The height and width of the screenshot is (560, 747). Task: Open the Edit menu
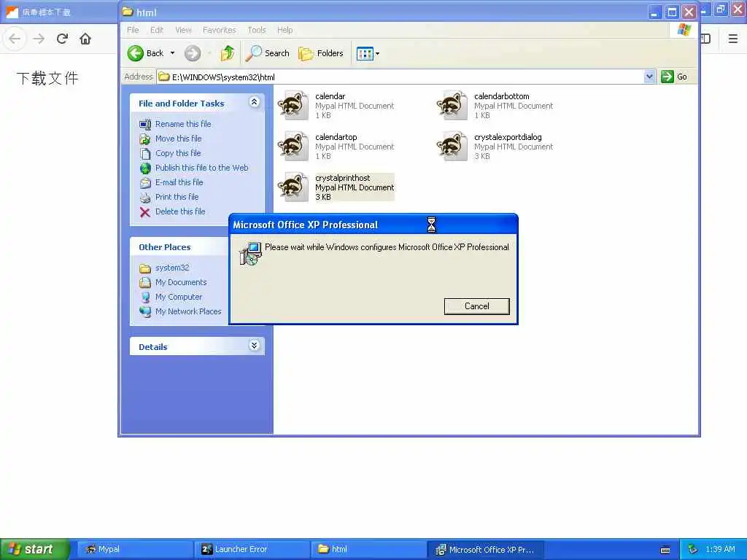coord(157,30)
